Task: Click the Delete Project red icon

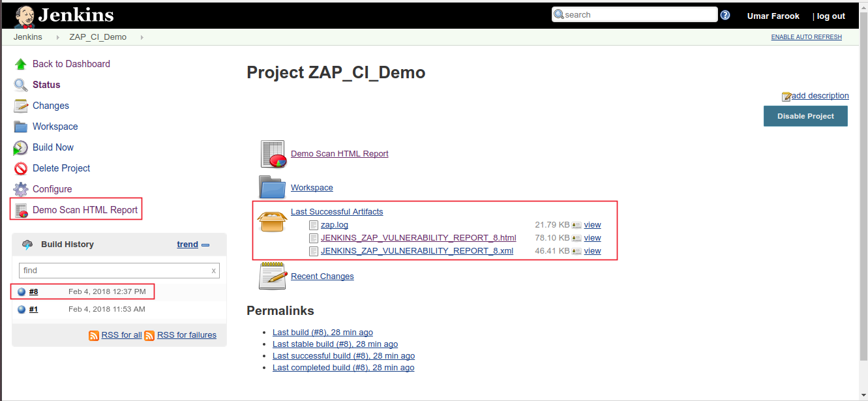Action: (x=21, y=168)
